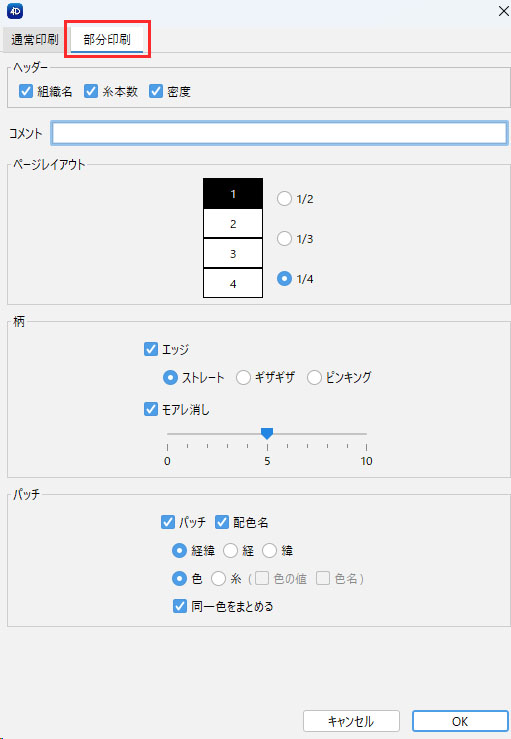Image resolution: width=511 pixels, height=739 pixels.
Task: Select the 部分印刷 tab
Action: [x=107, y=40]
